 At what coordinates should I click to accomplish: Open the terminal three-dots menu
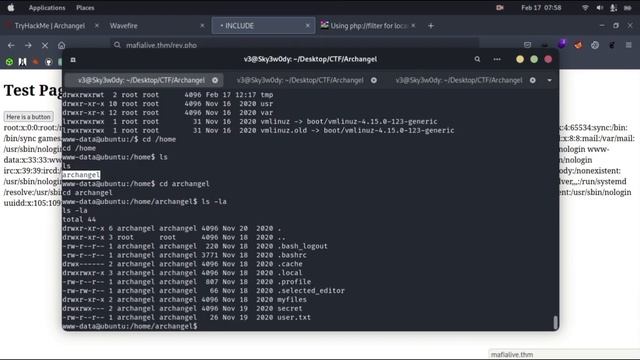point(497,59)
